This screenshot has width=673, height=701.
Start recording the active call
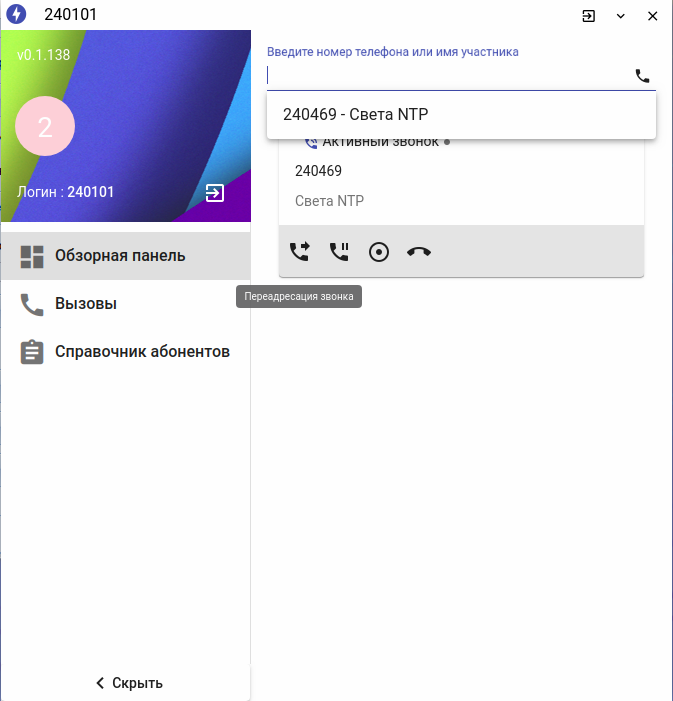point(379,252)
